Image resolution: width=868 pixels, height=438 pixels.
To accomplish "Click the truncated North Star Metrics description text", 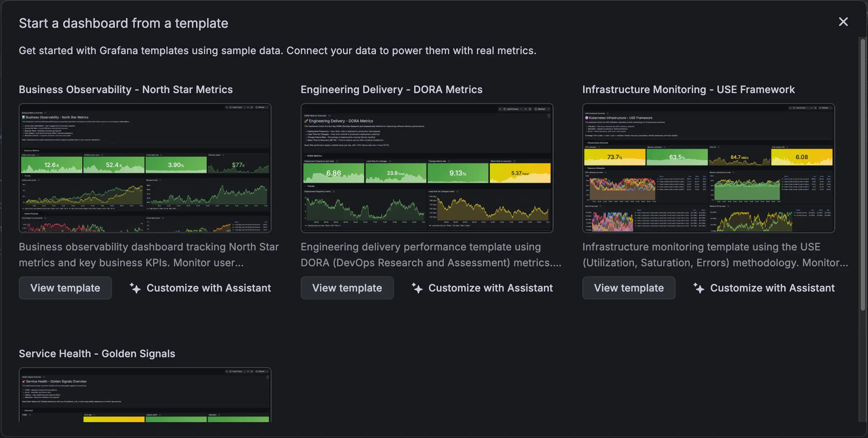I will (x=149, y=255).
